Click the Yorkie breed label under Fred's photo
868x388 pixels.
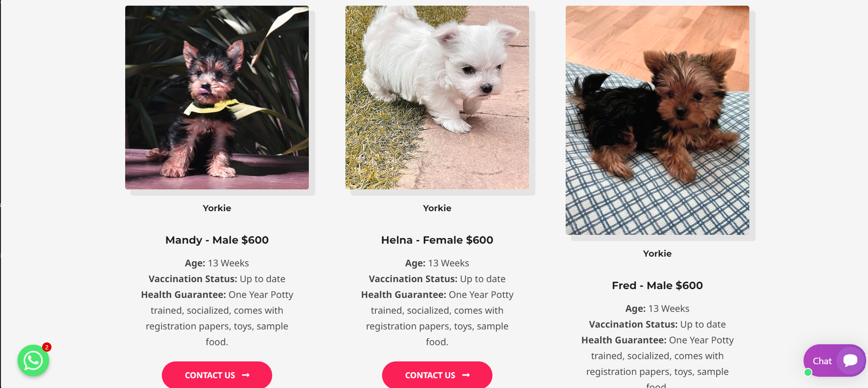tap(658, 253)
